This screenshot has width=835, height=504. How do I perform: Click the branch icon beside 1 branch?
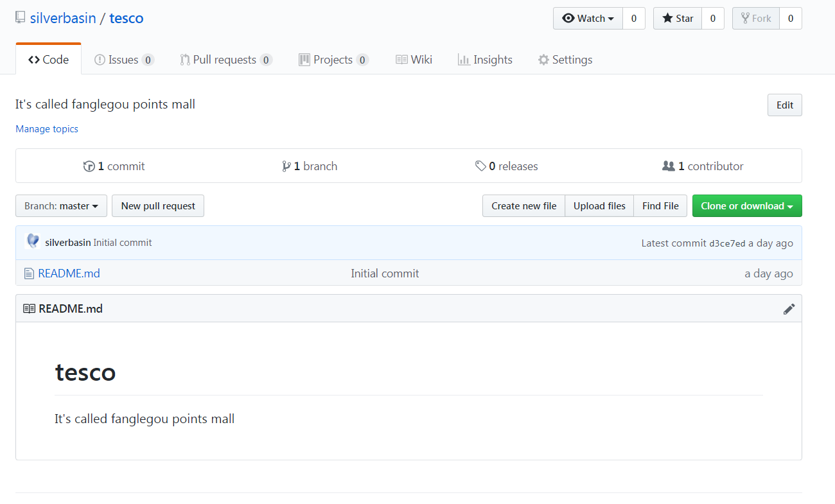(286, 166)
